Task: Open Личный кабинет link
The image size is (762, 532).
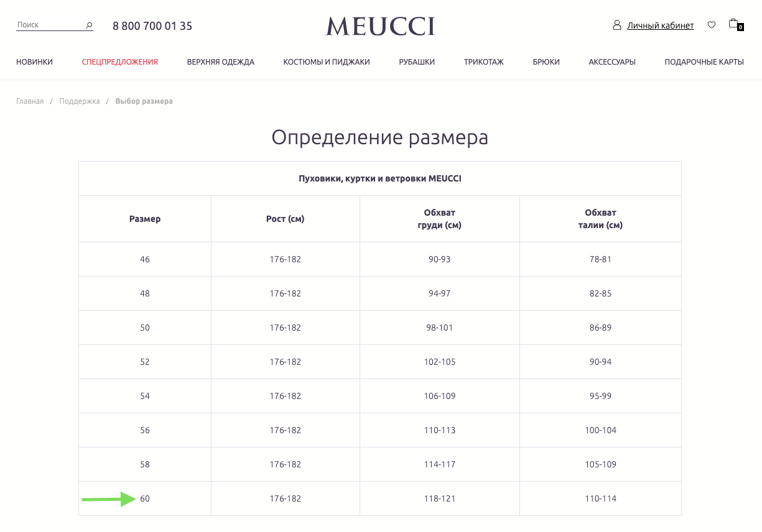Action: [x=660, y=25]
